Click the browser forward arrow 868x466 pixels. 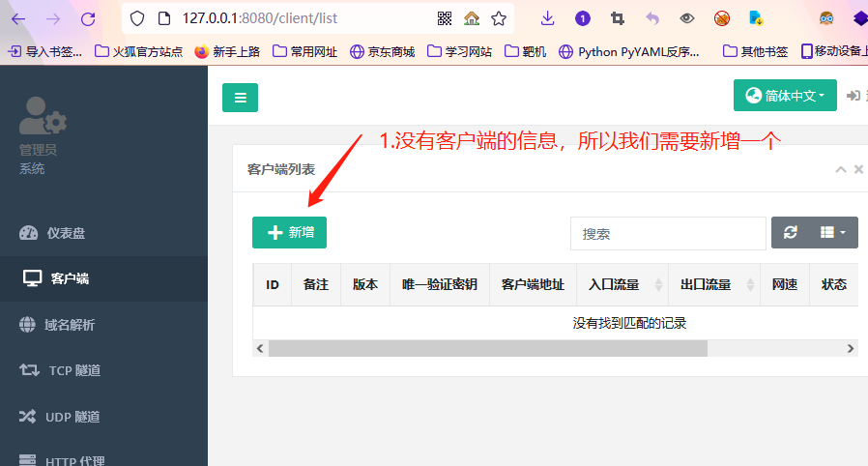coord(53,18)
